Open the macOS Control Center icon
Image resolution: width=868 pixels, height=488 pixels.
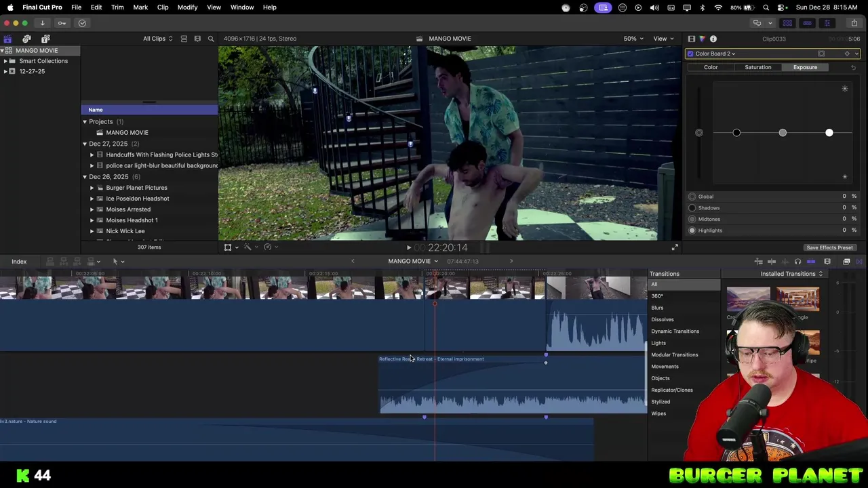tap(782, 7)
